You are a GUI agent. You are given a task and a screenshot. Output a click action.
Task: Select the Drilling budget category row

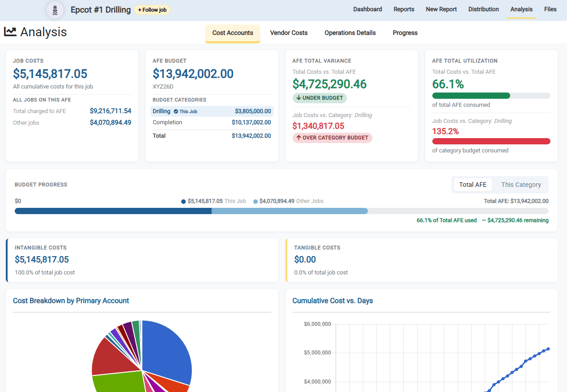(212, 111)
